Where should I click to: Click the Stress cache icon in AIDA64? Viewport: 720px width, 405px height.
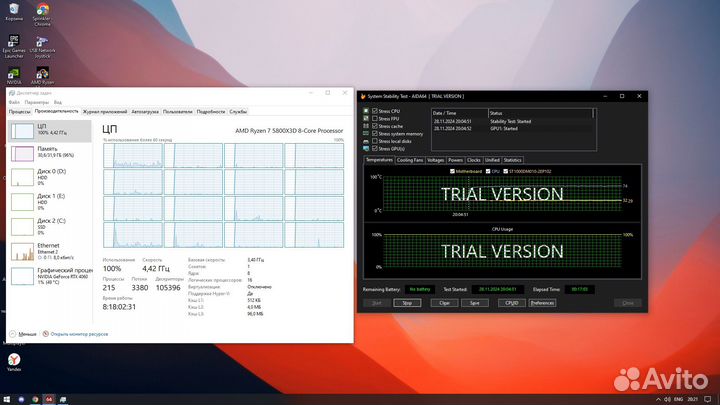click(x=366, y=126)
